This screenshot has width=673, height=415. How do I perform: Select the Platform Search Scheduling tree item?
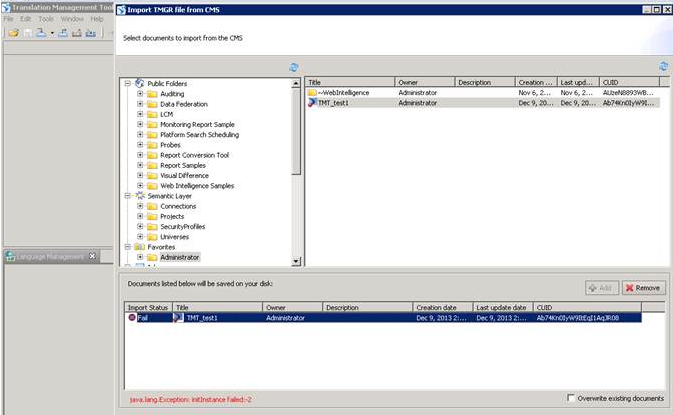[200, 135]
